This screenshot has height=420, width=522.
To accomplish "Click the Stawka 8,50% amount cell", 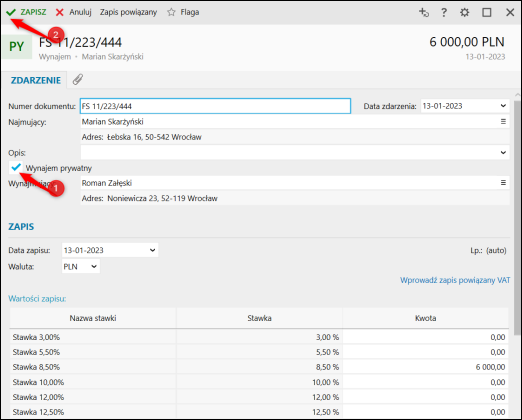I will [x=425, y=367].
